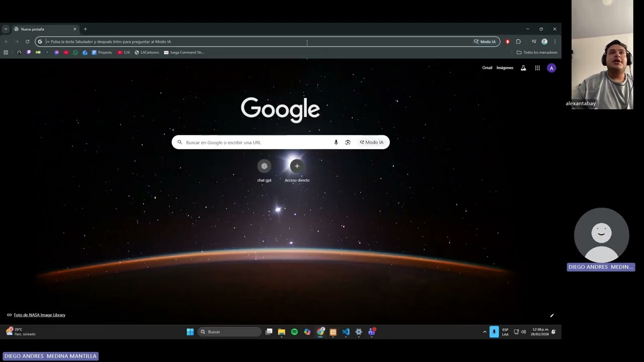Image resolution: width=644 pixels, height=362 pixels.
Task: Click the Chrome profile avatar in toolbar
Action: click(544, 42)
